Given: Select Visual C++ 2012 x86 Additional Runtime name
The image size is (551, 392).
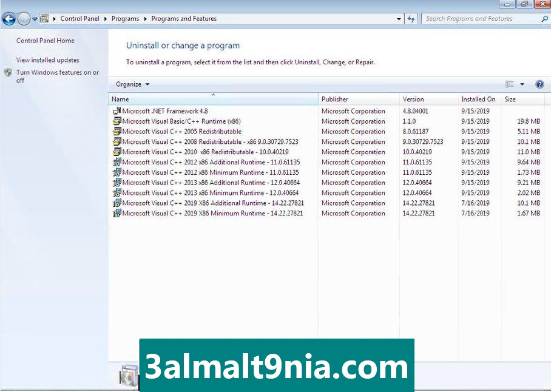Looking at the screenshot, I should coord(211,162).
